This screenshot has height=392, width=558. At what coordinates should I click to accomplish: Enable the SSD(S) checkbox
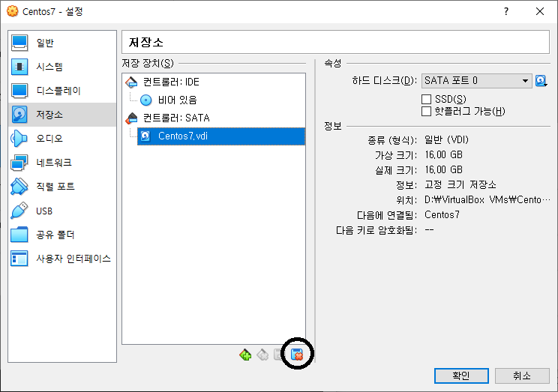[x=426, y=99]
